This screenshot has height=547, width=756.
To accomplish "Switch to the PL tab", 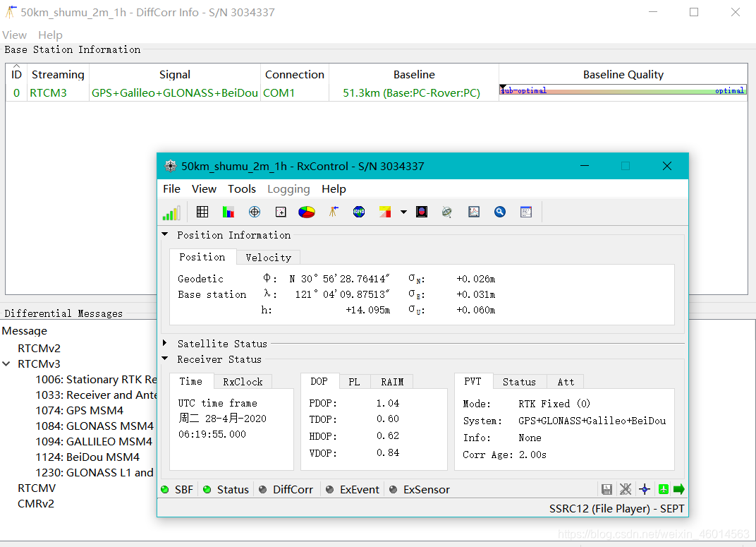I will coord(354,382).
